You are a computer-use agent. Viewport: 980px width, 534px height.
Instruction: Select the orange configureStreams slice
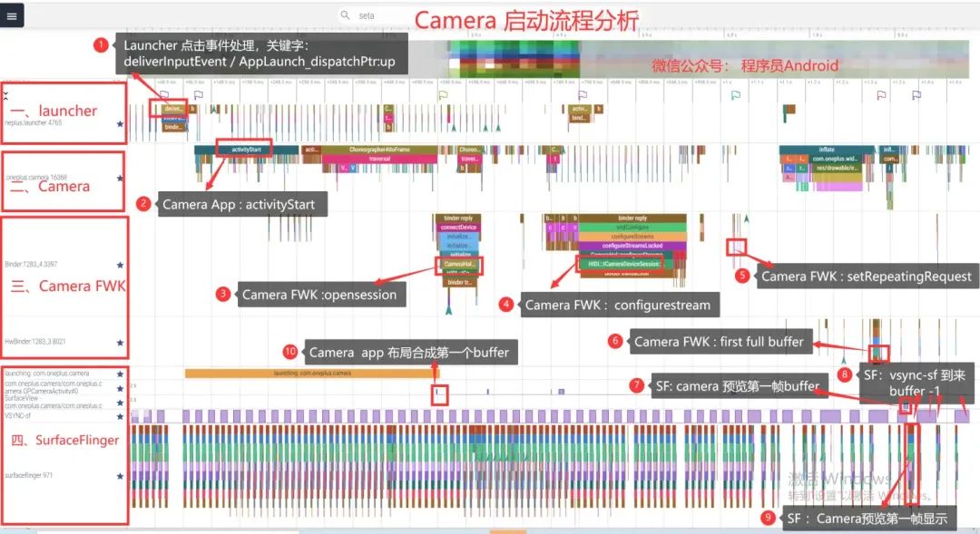point(632,237)
